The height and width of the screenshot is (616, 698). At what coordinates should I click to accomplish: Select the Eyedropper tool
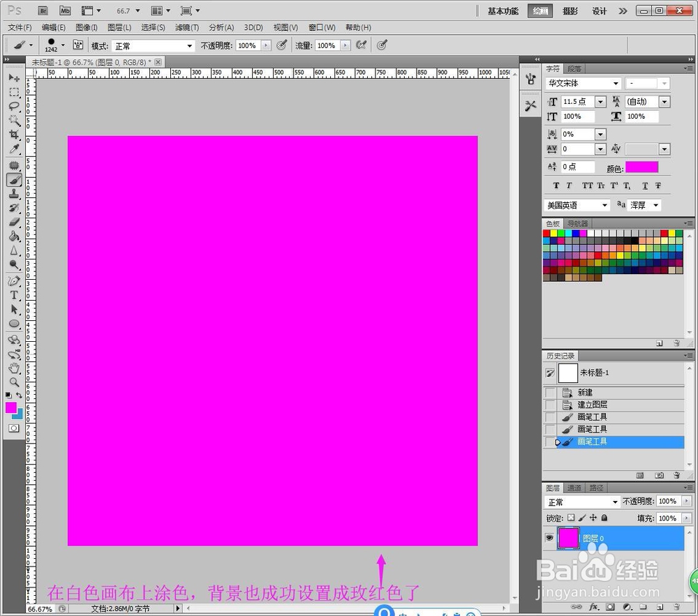pyautogui.click(x=14, y=149)
